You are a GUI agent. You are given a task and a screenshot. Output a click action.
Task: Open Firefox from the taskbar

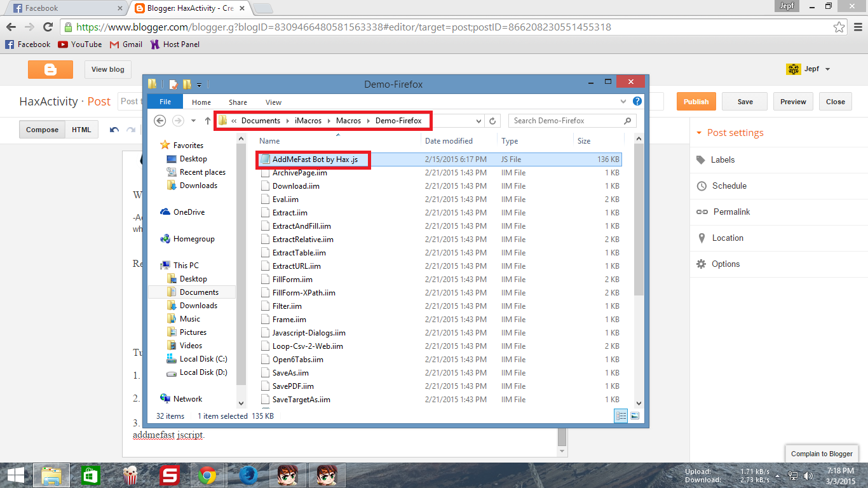point(248,475)
